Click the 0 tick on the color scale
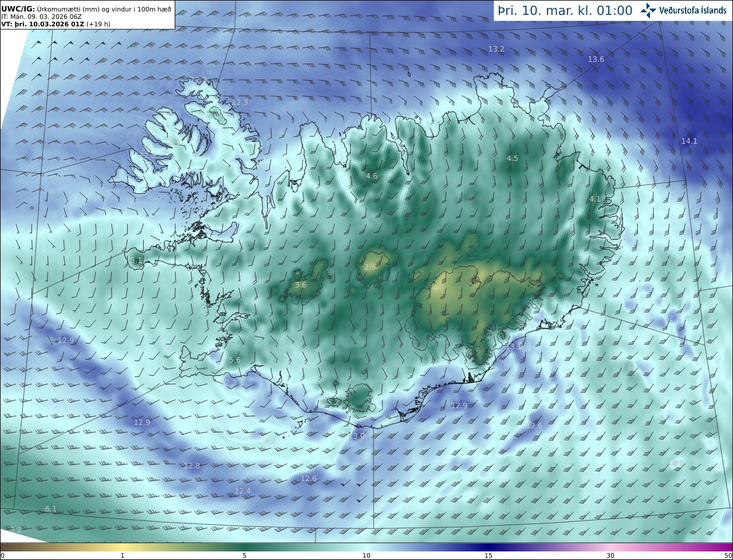Image resolution: width=733 pixels, height=560 pixels. [x=2, y=555]
